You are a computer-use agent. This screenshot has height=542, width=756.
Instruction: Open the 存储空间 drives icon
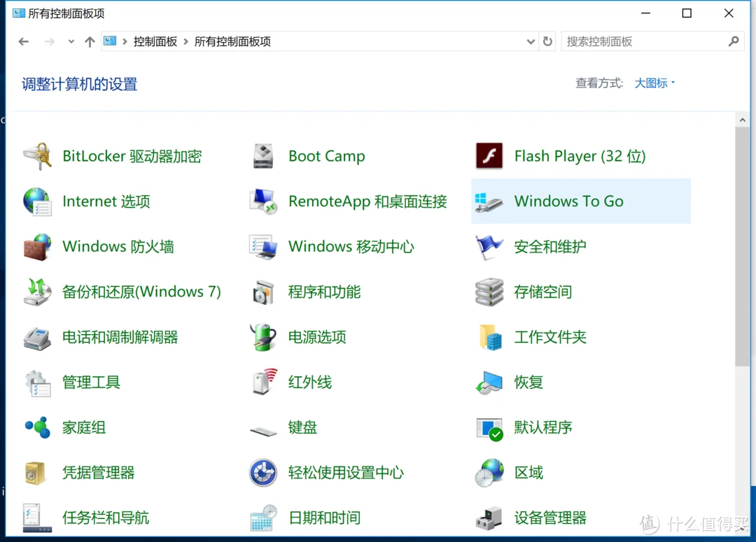click(x=489, y=292)
